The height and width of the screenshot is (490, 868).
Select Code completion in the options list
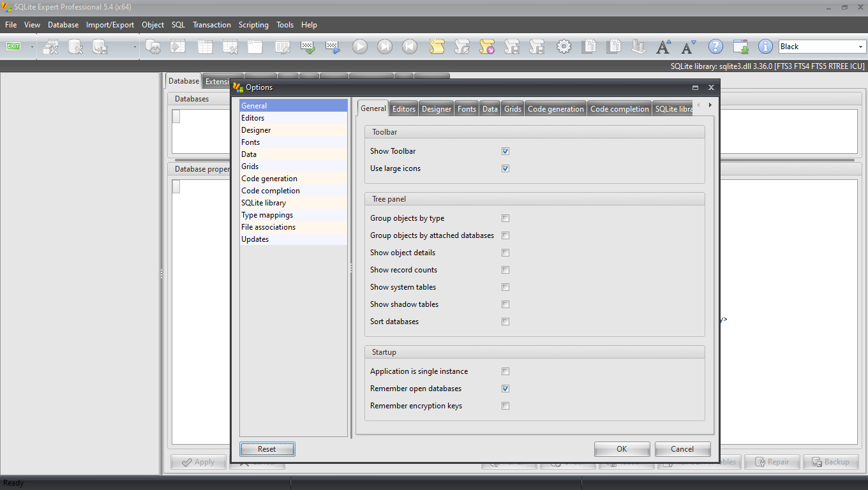click(x=294, y=191)
